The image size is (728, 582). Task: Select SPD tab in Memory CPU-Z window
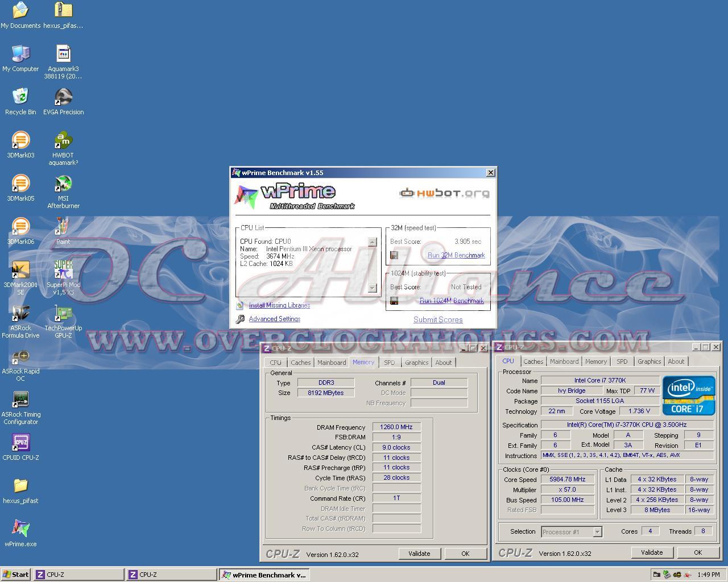pos(389,363)
